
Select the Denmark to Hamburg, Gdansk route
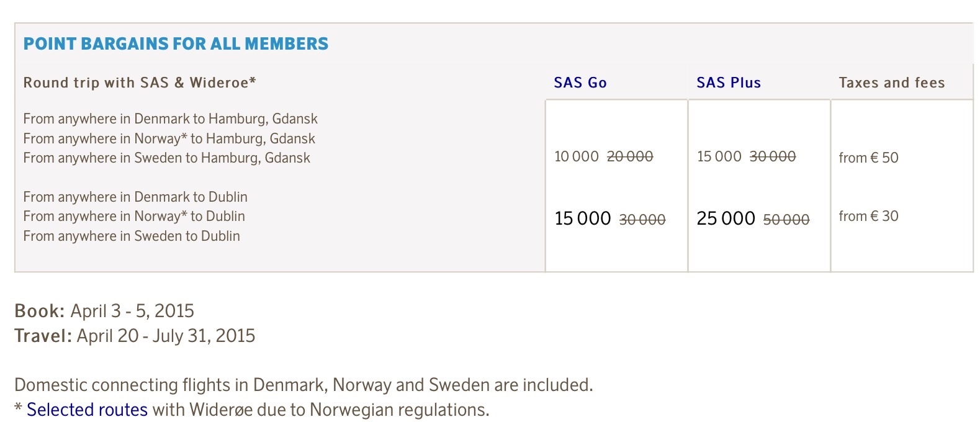[x=170, y=119]
